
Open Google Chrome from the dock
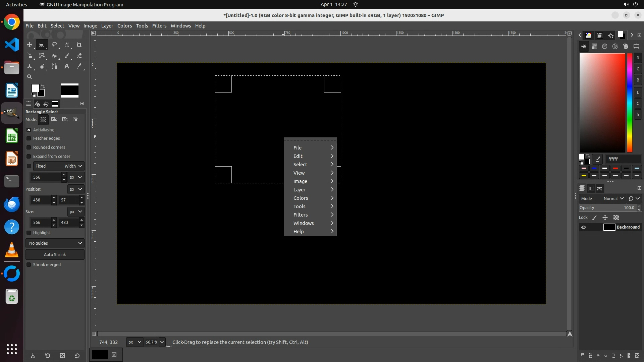tap(12, 22)
